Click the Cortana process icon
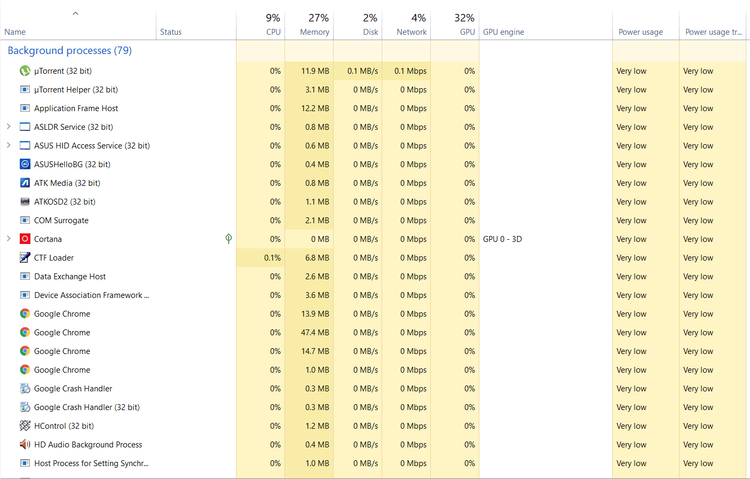Viewport: 750px width, 479px height. (x=25, y=239)
